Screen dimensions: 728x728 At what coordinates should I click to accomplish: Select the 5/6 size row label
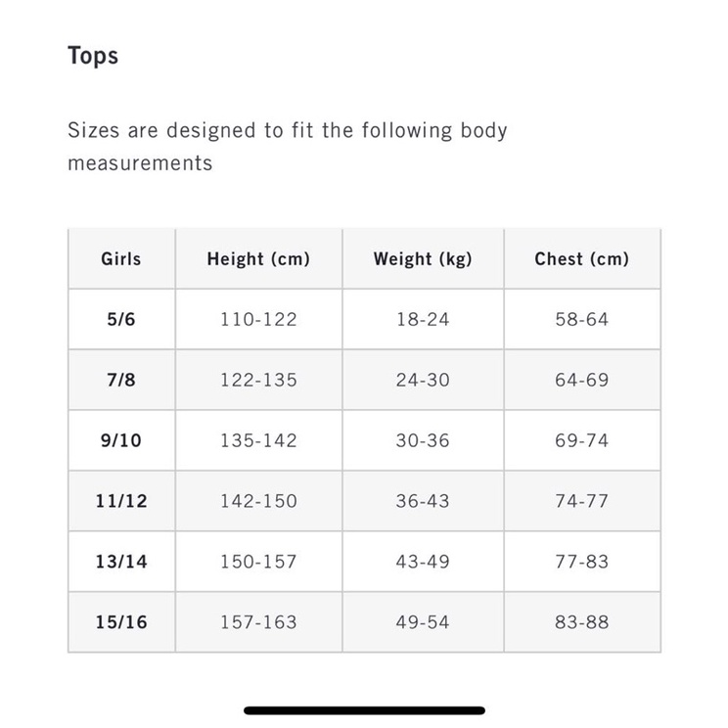(121, 319)
